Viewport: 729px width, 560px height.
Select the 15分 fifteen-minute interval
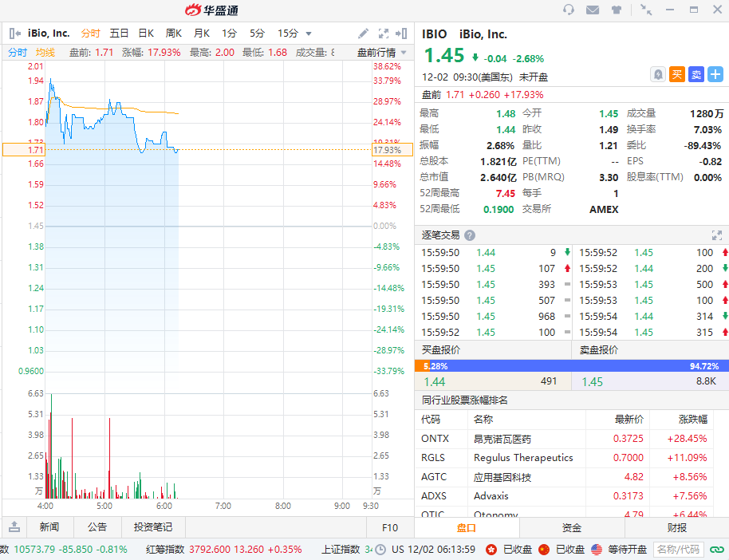click(288, 34)
